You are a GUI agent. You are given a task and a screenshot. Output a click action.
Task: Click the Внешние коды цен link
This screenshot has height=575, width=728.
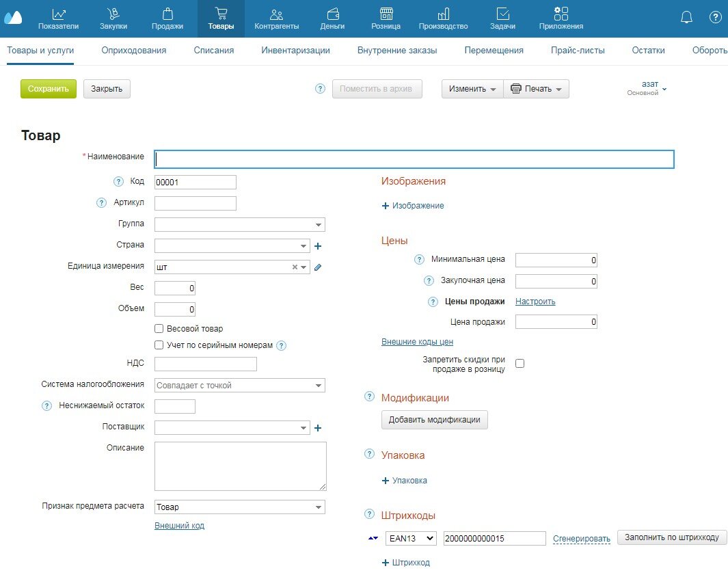tap(418, 342)
